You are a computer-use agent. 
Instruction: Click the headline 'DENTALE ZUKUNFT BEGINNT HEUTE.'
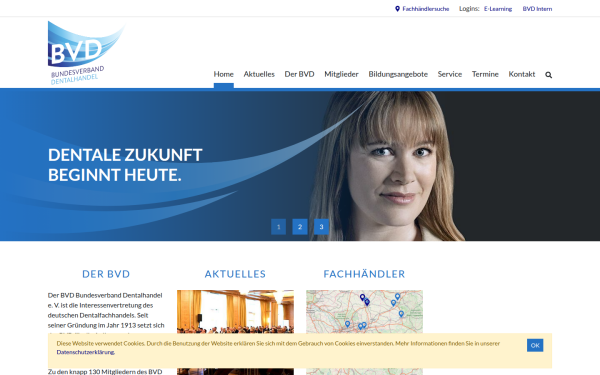(x=125, y=165)
